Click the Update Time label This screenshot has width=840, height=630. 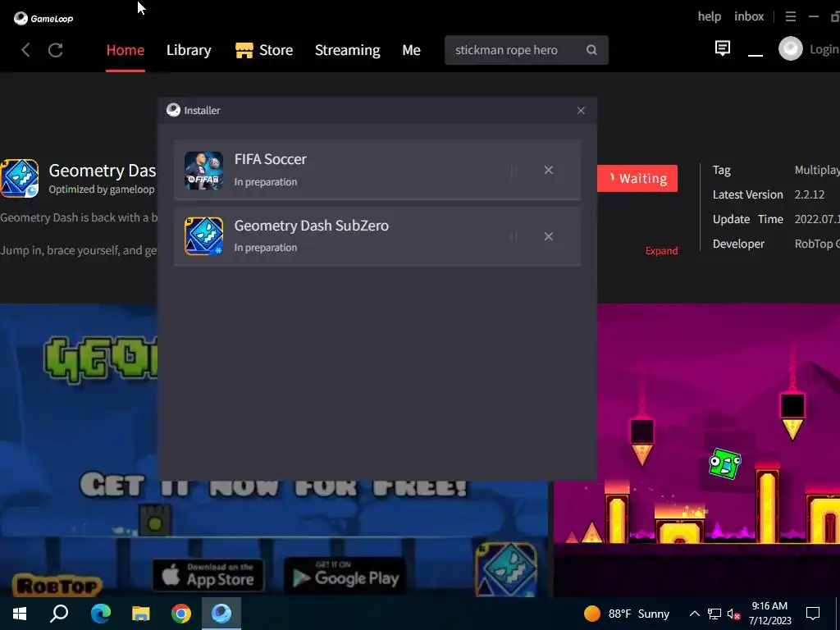[748, 219]
